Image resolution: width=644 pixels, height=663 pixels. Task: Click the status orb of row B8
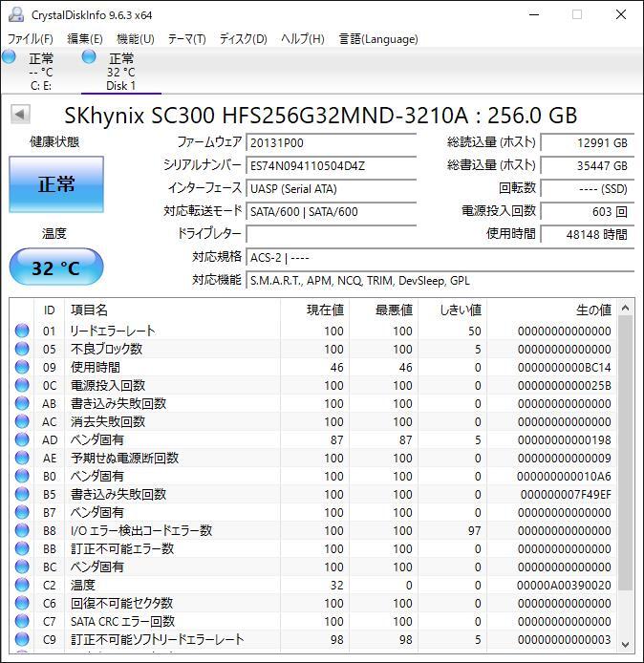[x=22, y=530]
